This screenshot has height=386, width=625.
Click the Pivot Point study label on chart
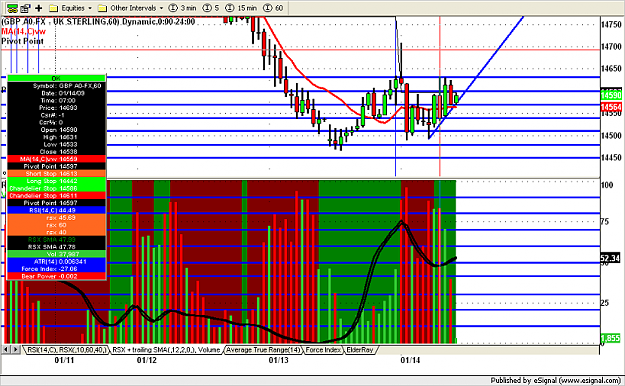tap(22, 41)
